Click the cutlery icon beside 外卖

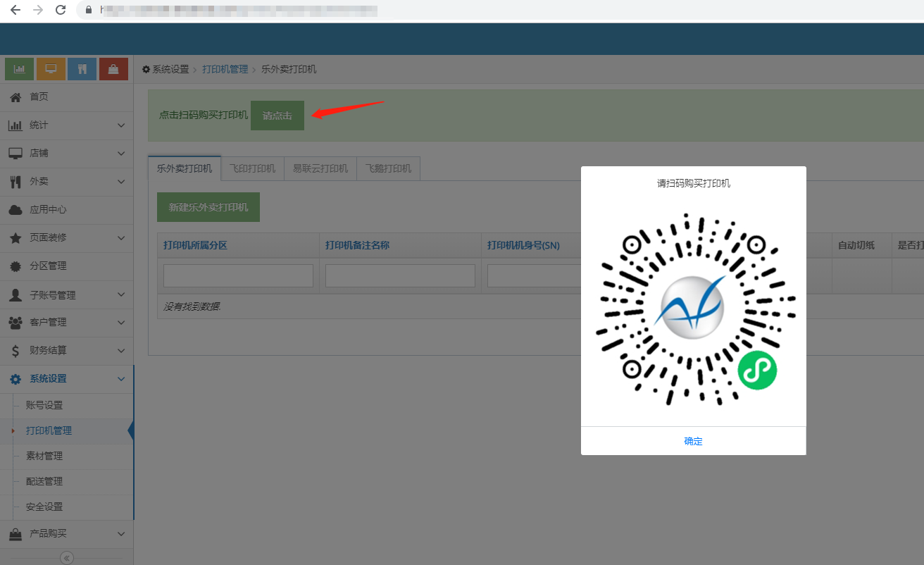[15, 181]
